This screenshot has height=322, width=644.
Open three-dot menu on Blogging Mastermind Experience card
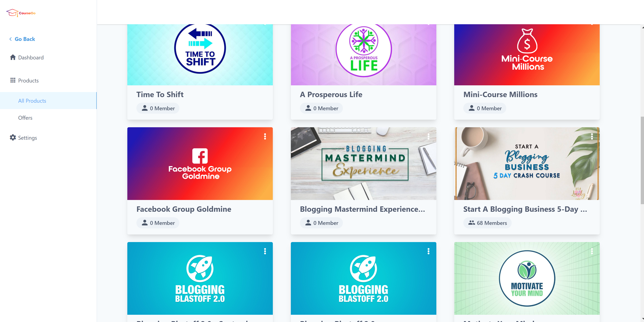[x=428, y=136]
